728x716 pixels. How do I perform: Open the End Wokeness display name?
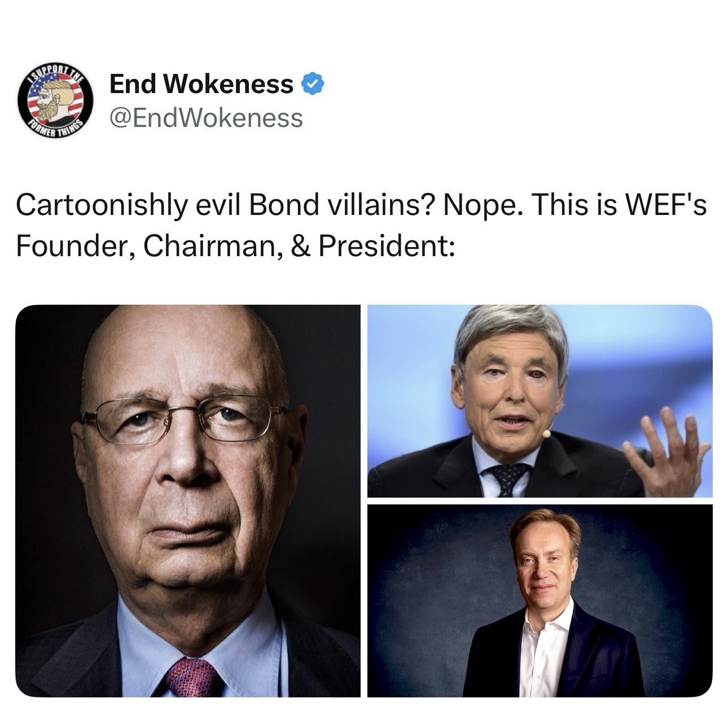point(201,85)
